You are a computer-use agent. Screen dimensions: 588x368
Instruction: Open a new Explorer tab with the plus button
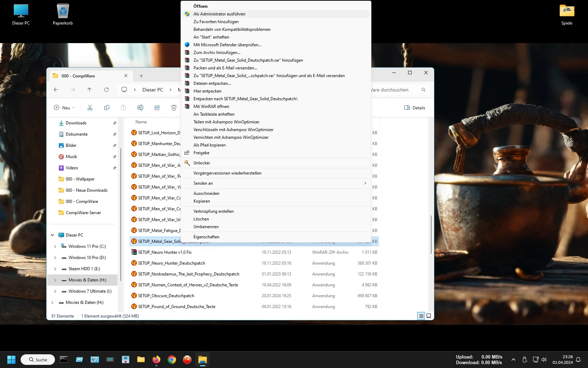click(141, 76)
